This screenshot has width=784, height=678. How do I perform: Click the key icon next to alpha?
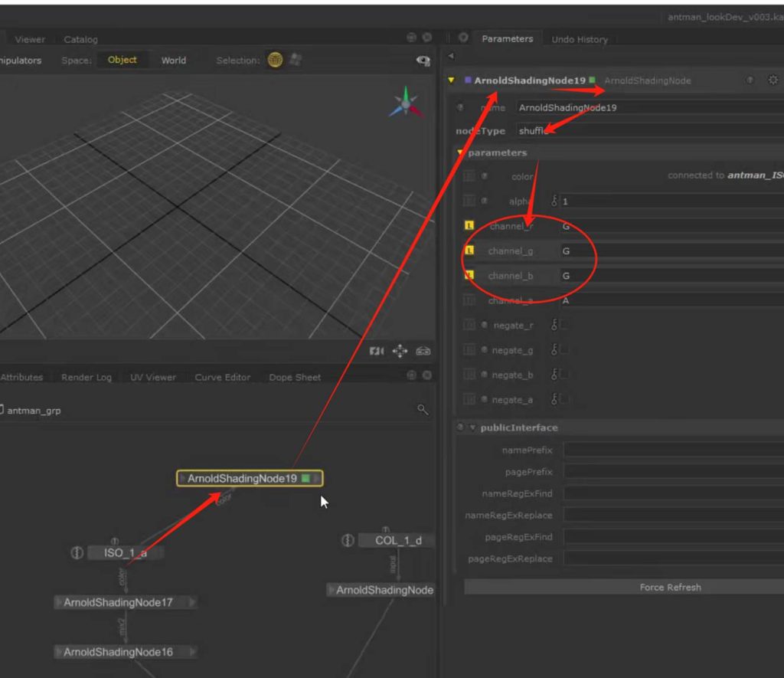point(555,201)
